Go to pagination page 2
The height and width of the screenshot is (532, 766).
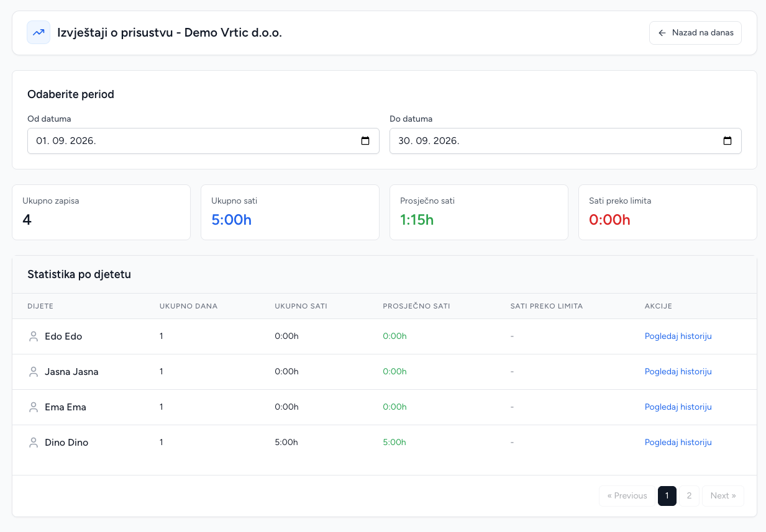[689, 496]
